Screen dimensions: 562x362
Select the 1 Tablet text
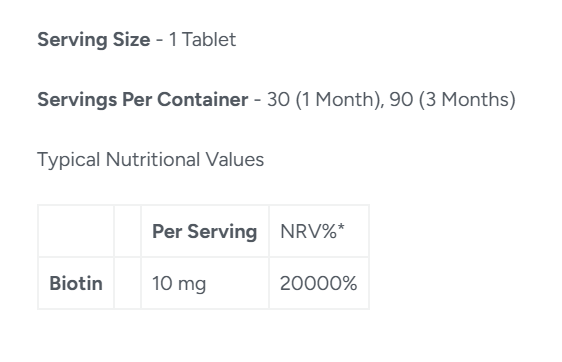coord(202,39)
